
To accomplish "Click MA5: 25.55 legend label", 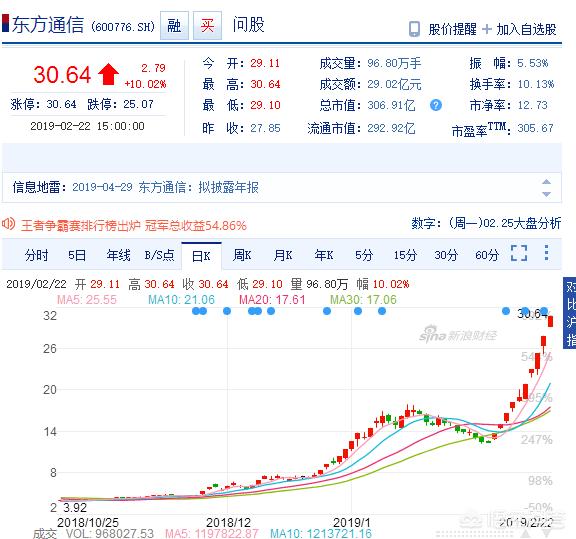I will (x=87, y=300).
